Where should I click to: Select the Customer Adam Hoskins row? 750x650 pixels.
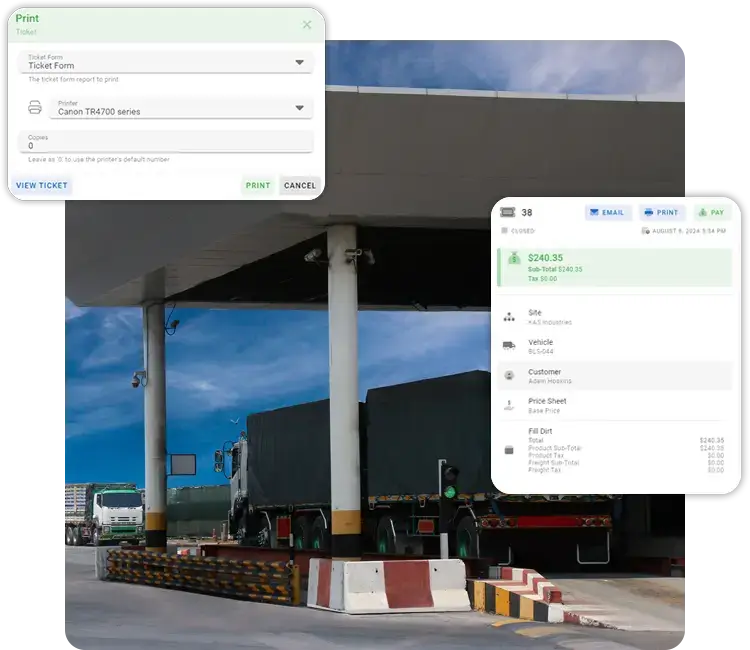click(615, 376)
